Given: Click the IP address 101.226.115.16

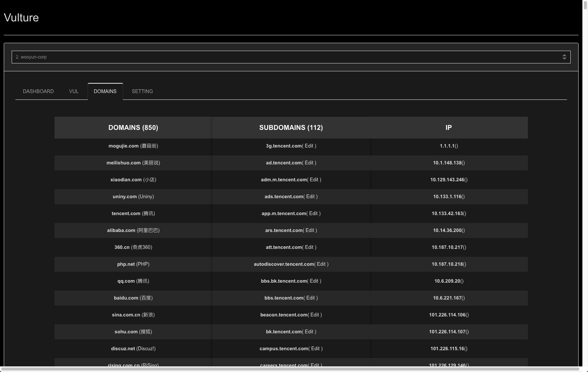Looking at the screenshot, I should coord(447,349).
